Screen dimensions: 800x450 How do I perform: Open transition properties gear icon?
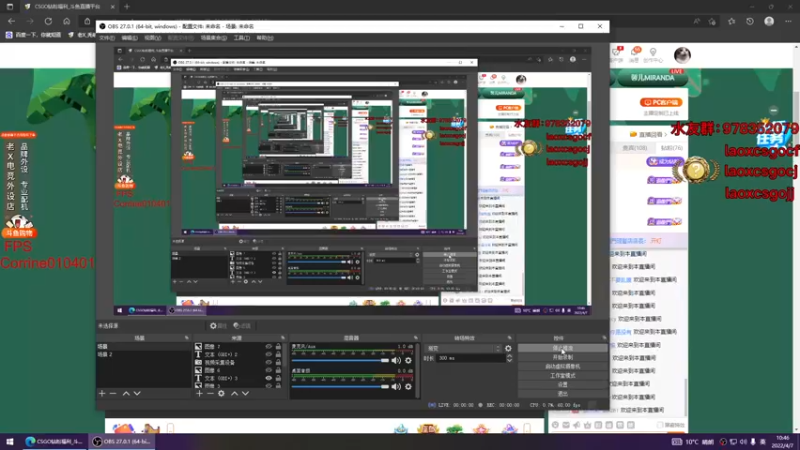coord(508,348)
